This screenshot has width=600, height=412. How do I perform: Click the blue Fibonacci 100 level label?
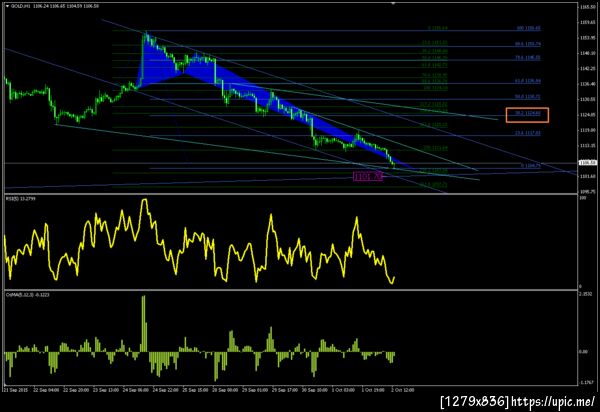point(528,28)
